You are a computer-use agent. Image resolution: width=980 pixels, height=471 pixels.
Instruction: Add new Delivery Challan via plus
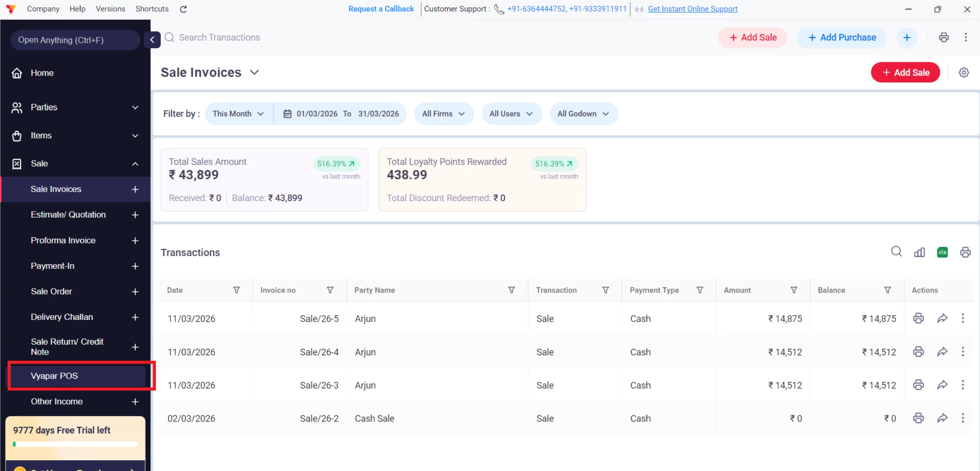tap(135, 317)
